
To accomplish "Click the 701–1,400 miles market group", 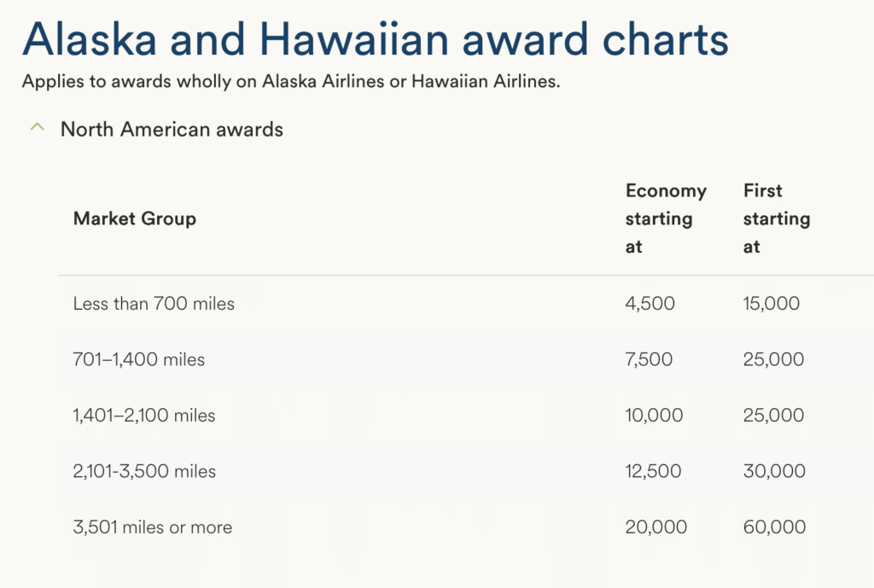I will (139, 359).
